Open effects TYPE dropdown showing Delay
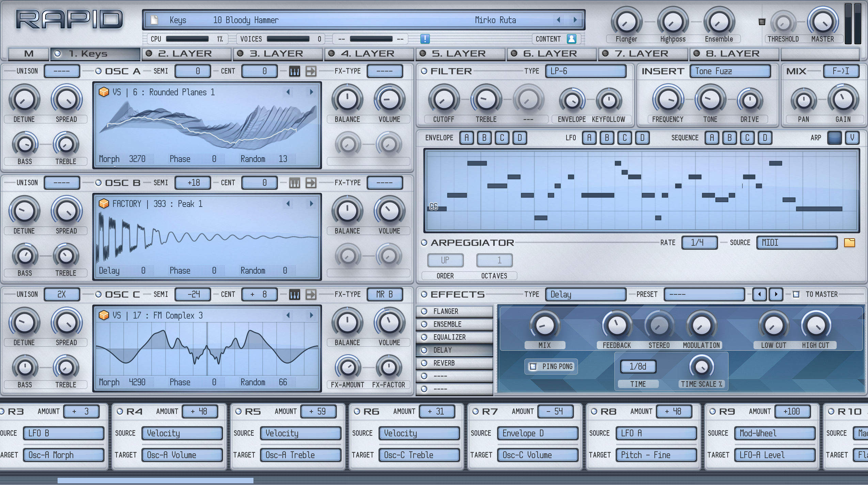Screen dimensions: 868x485 click(586, 294)
